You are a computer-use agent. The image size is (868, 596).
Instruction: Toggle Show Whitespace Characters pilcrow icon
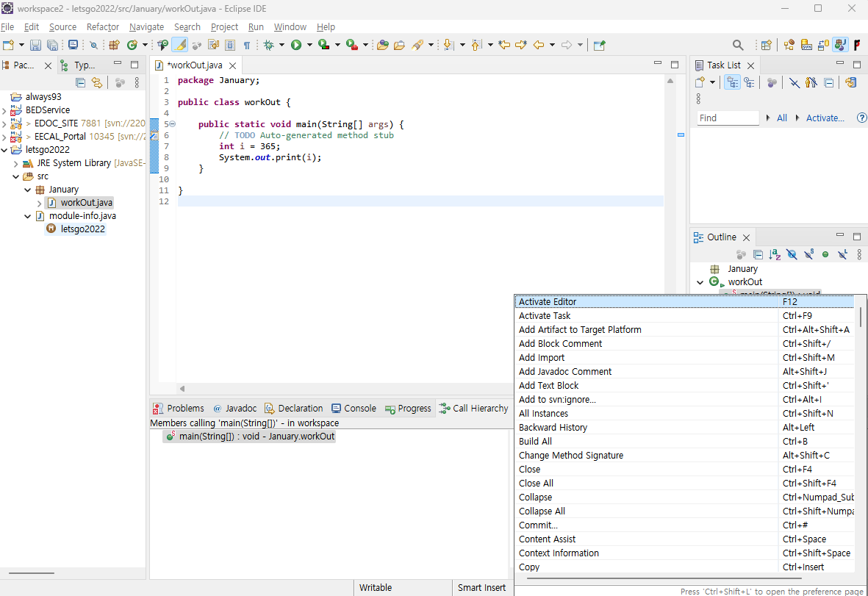[247, 46]
